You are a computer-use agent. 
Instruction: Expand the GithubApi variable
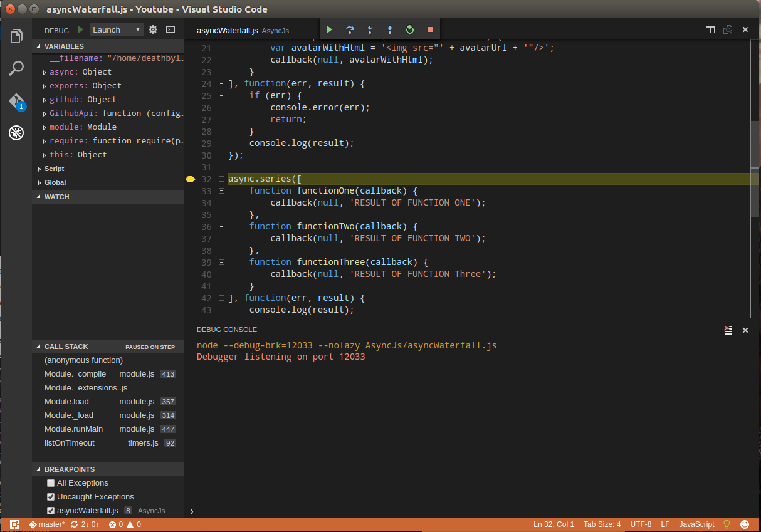(x=45, y=113)
